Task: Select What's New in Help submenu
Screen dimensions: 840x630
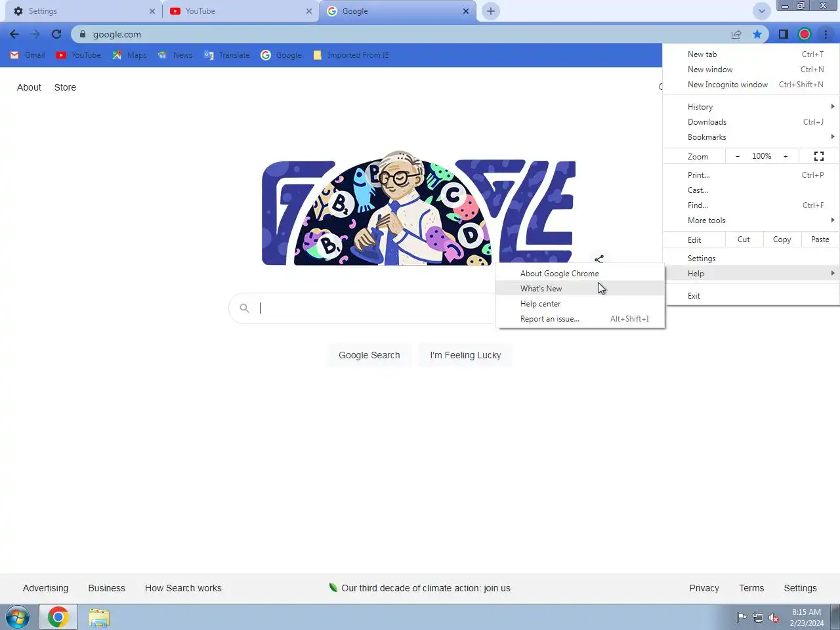Action: tap(580, 289)
